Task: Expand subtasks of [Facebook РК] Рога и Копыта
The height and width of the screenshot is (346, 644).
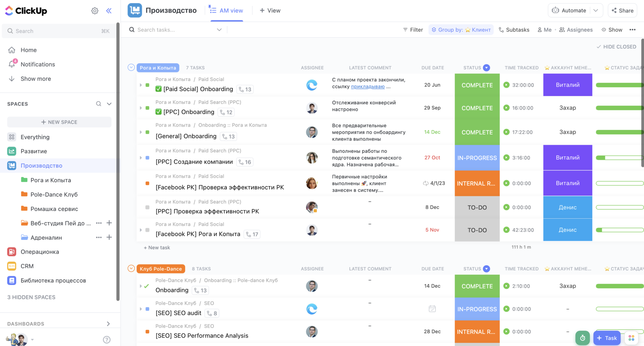Action: [141, 230]
